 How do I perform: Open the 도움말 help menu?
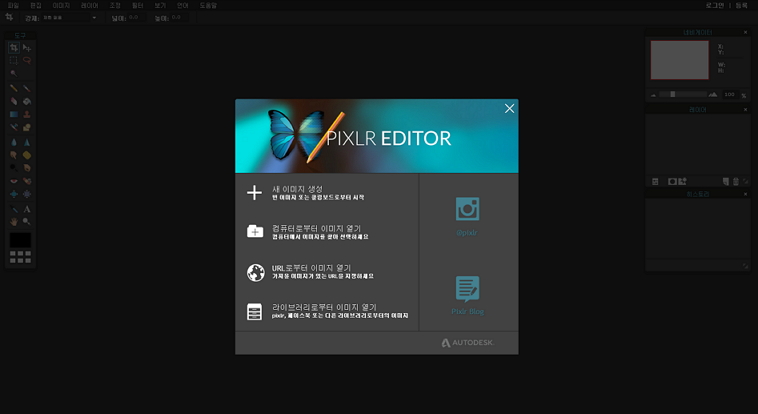coord(208,5)
